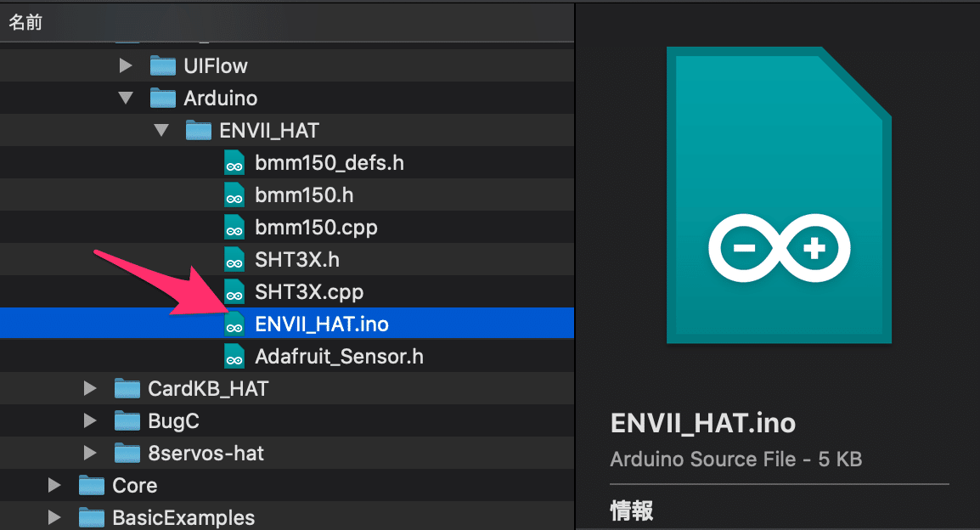Click the ENVII_HAT.ino title in preview pane
980x530 pixels.
[x=702, y=423]
